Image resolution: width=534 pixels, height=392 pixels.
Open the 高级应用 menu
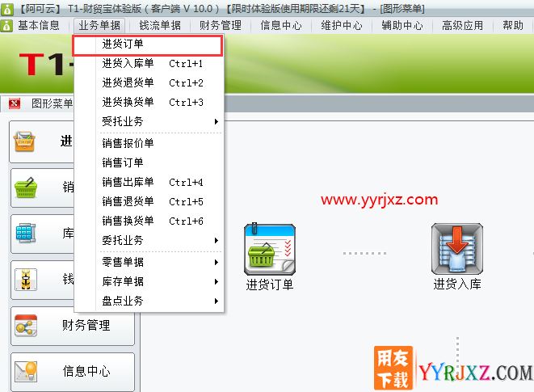pyautogui.click(x=462, y=26)
